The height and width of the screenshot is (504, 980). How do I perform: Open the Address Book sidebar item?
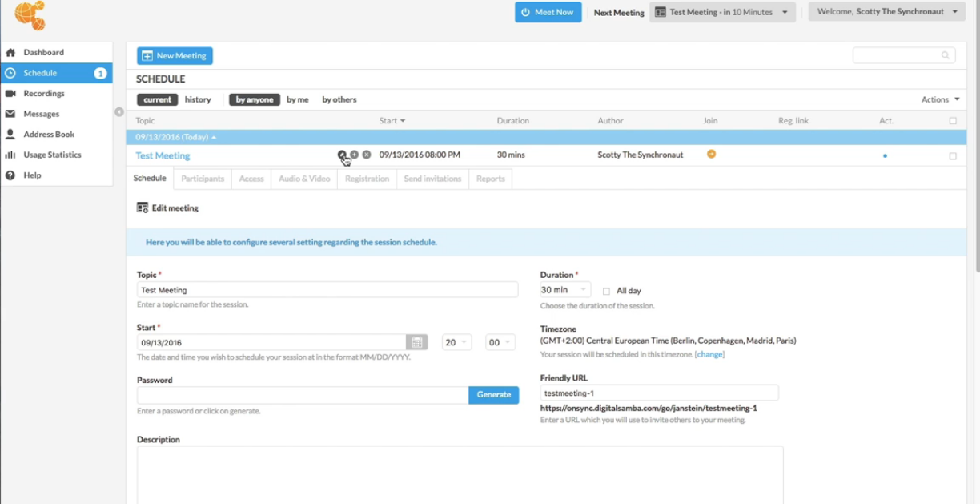[x=48, y=135]
